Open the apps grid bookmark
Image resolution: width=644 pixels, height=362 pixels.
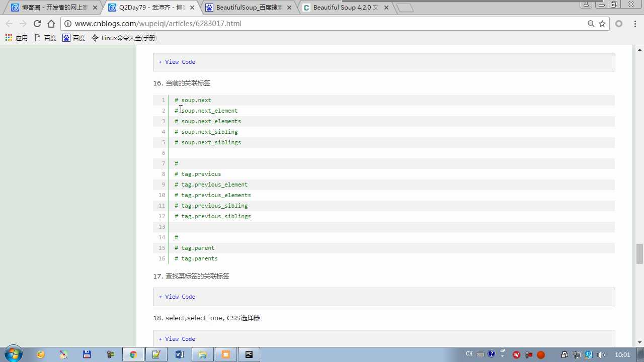pos(16,38)
